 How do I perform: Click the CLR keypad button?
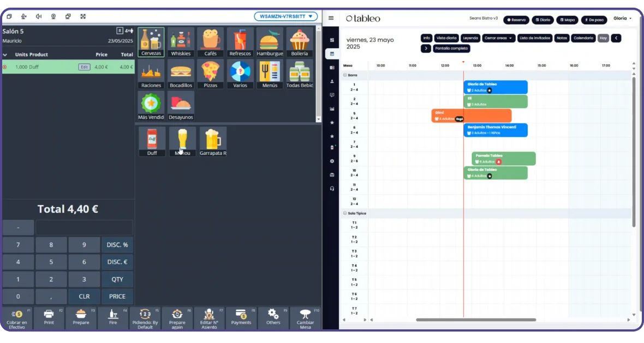click(84, 296)
